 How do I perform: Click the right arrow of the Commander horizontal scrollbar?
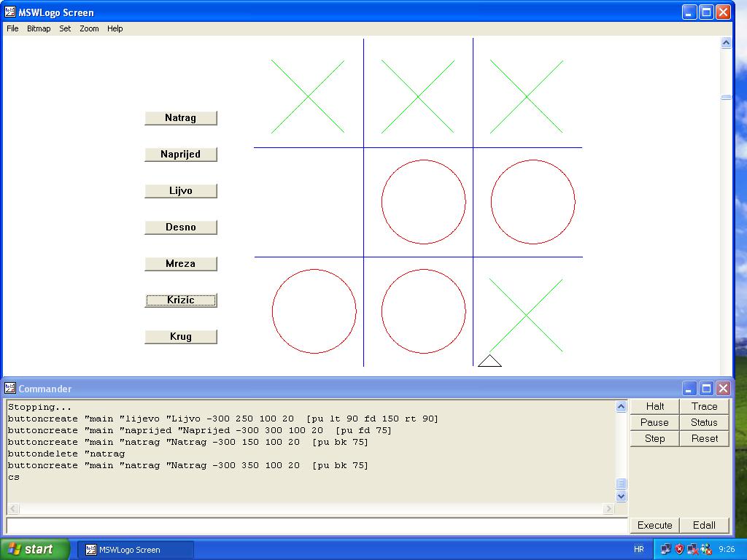tap(608, 508)
